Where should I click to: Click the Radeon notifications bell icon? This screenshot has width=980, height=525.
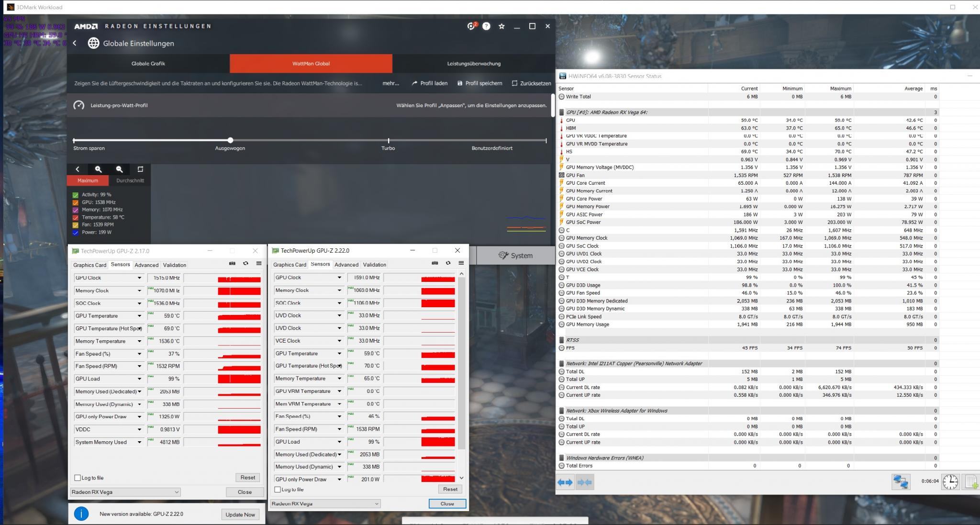(471, 26)
